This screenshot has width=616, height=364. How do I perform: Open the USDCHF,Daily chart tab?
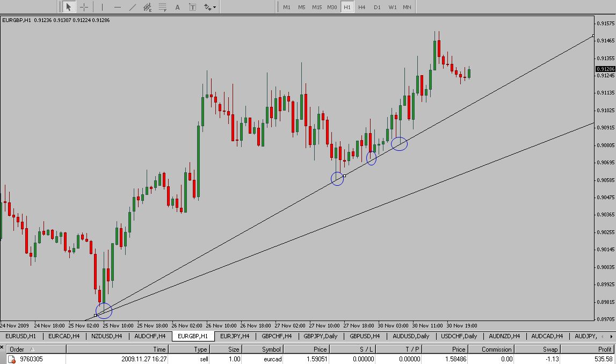pos(459,336)
